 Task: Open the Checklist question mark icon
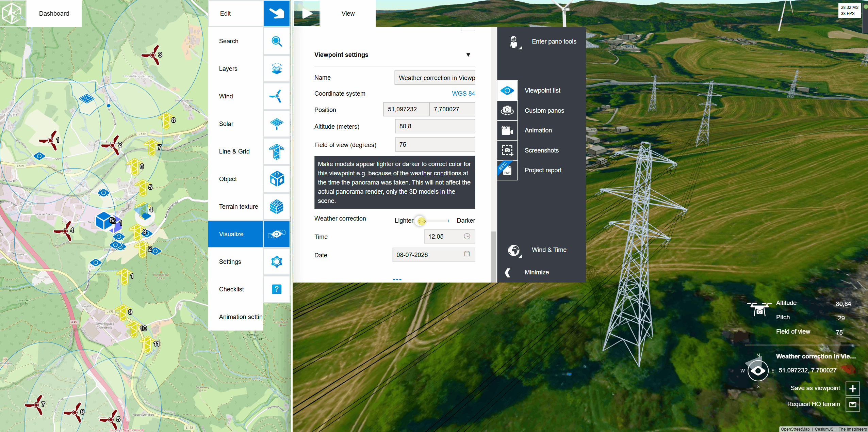click(277, 289)
